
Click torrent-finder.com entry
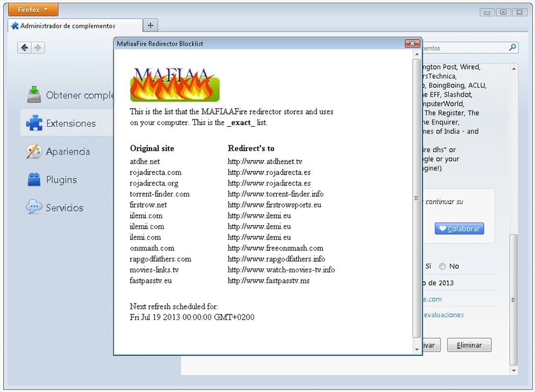click(159, 194)
